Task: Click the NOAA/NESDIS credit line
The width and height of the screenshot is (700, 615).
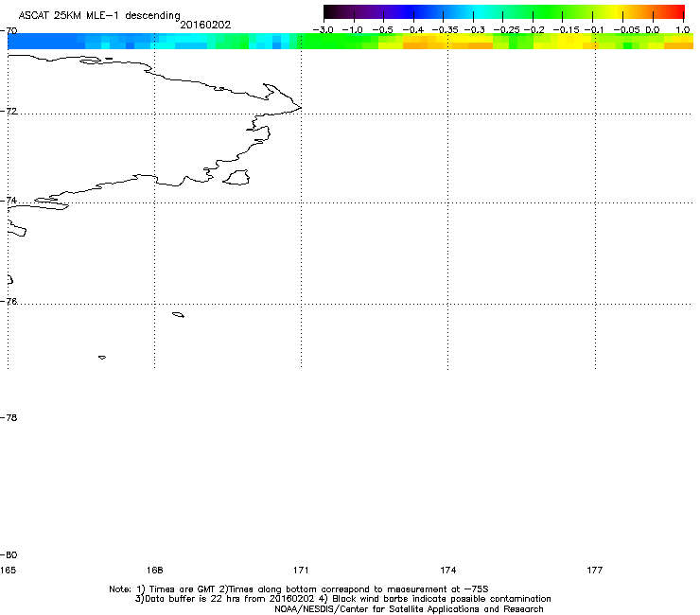Action: pos(409,609)
